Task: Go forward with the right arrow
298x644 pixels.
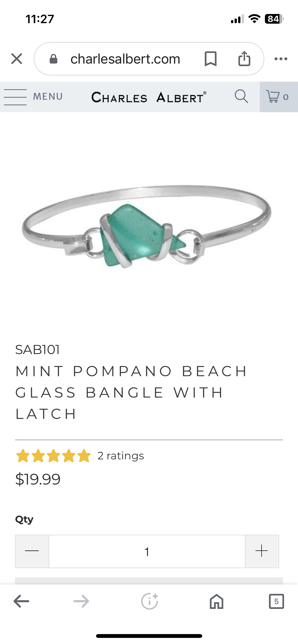Action: tap(81, 601)
